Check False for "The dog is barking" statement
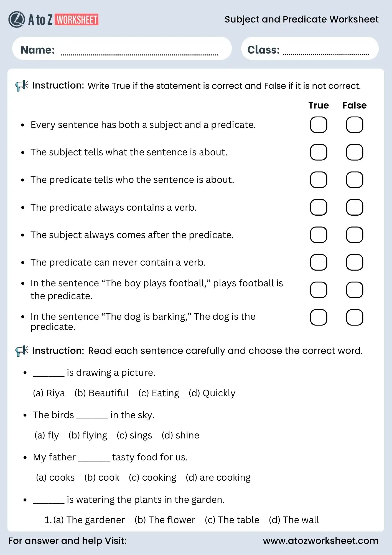Image resolution: width=392 pixels, height=555 pixels. click(355, 317)
